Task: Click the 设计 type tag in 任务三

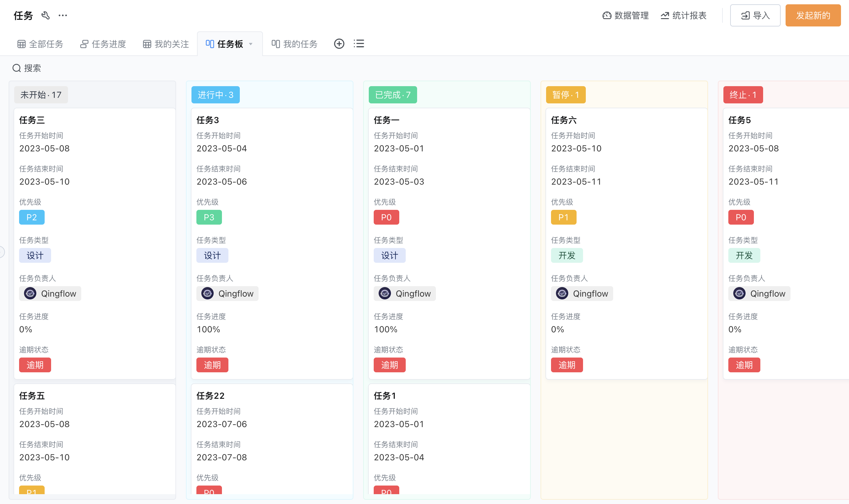Action: (x=35, y=255)
